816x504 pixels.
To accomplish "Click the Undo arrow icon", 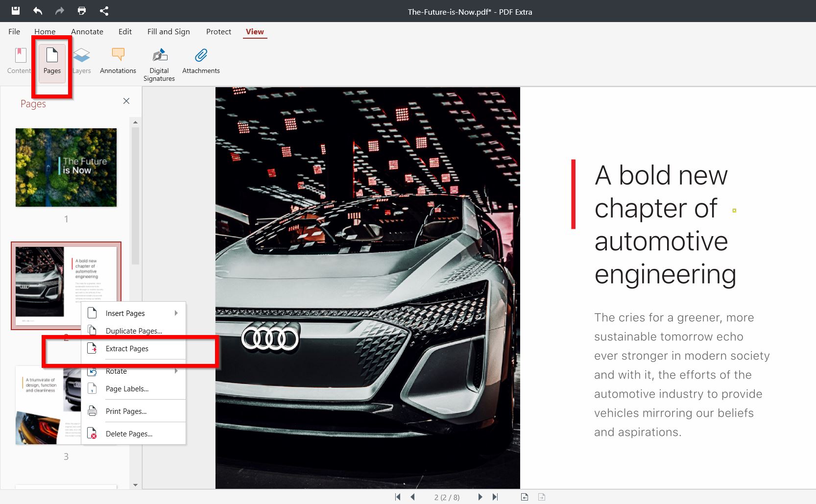I will 38,11.
